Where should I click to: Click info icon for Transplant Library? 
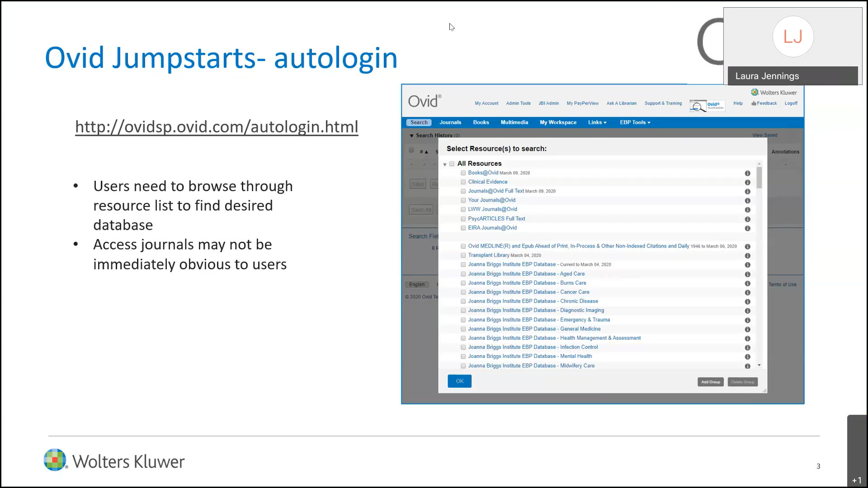pyautogui.click(x=747, y=256)
